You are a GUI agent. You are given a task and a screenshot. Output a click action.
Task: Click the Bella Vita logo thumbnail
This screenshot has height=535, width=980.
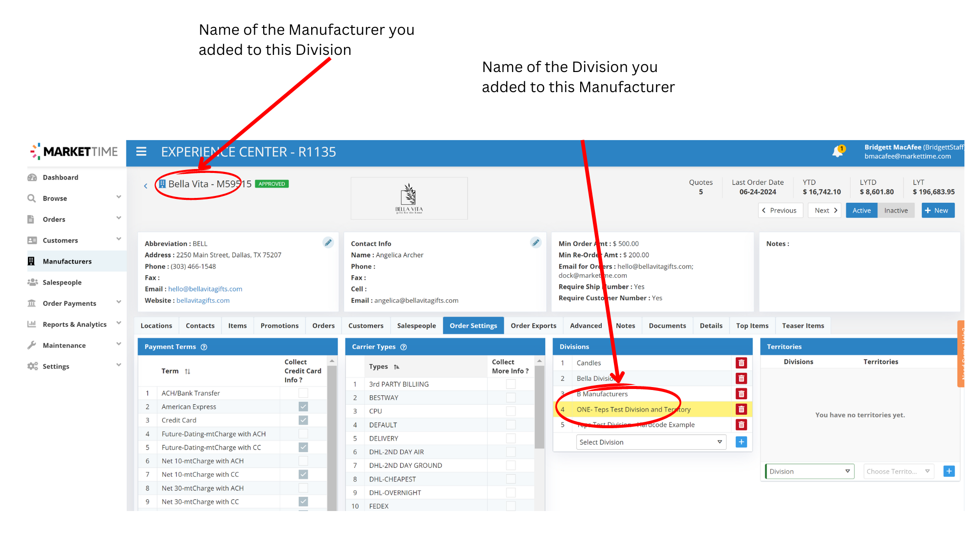(409, 198)
